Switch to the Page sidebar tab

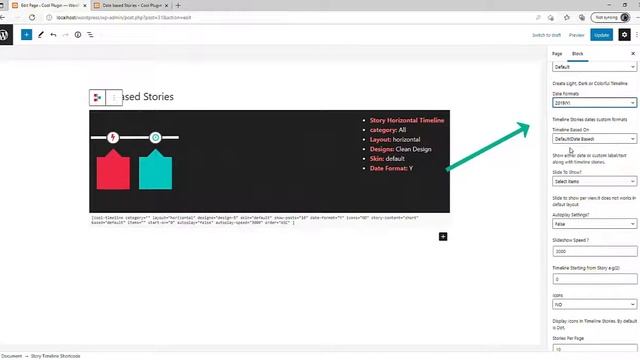click(x=557, y=54)
